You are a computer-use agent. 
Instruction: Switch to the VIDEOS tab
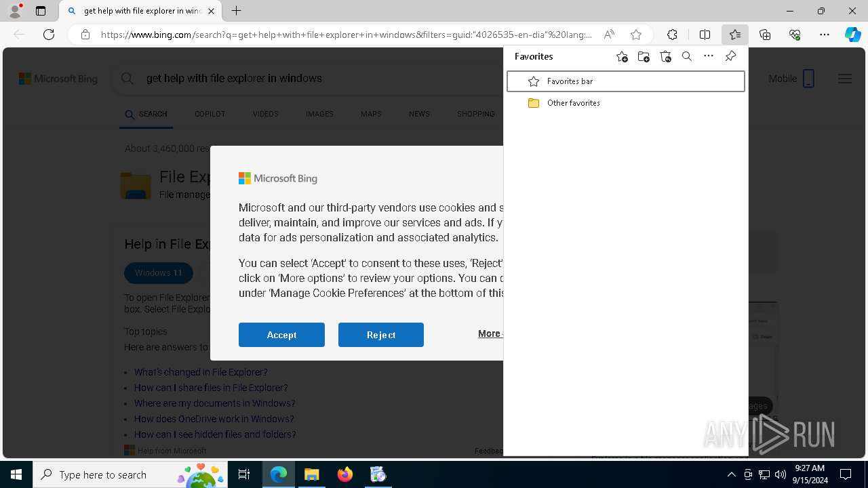point(266,115)
